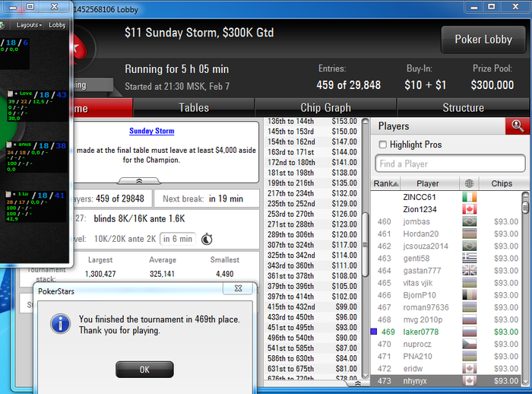Click the stopwatch icon beside next level
532x394 pixels.
coord(207,239)
